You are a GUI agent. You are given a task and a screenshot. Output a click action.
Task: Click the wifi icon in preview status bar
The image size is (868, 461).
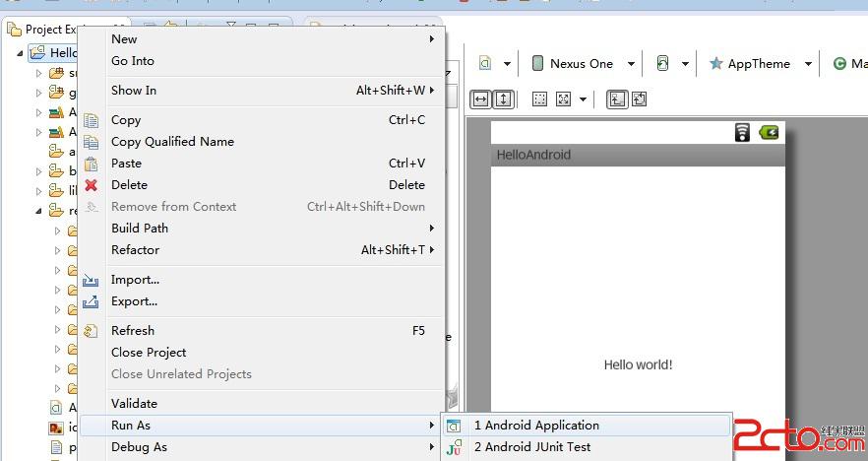[x=742, y=132]
